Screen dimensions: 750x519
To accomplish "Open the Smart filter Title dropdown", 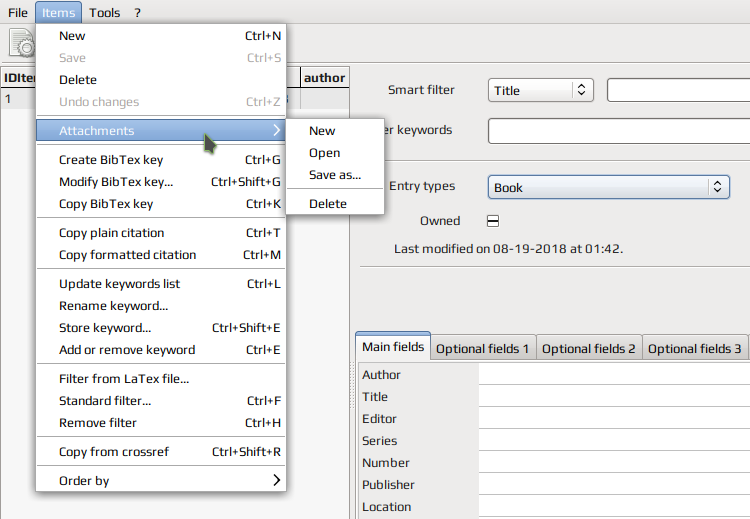I will [x=540, y=90].
